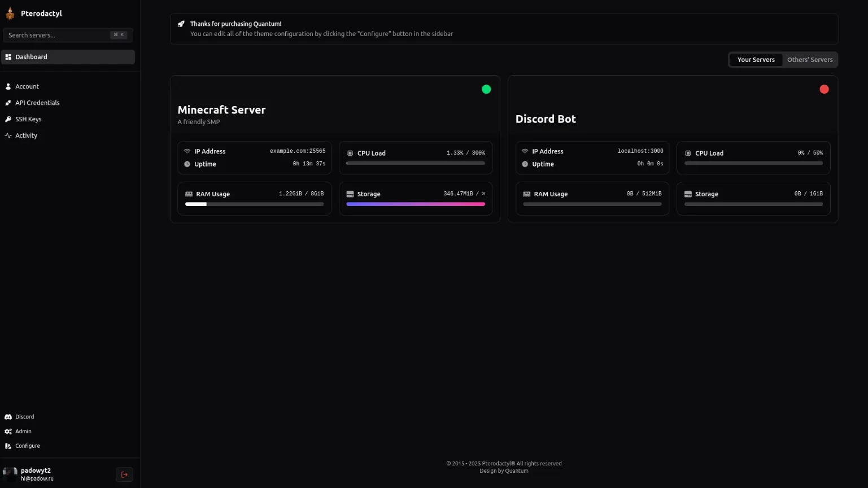Go to the Account page

pyautogui.click(x=27, y=86)
